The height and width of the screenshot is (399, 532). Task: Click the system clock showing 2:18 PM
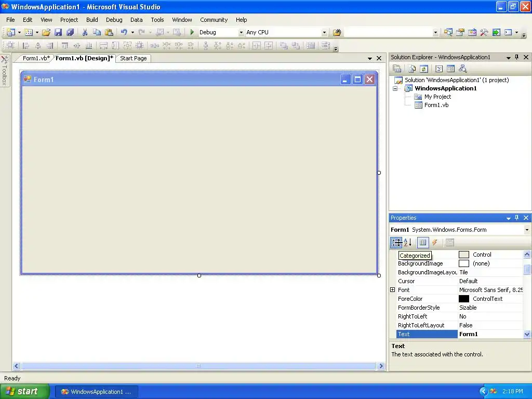(512, 392)
